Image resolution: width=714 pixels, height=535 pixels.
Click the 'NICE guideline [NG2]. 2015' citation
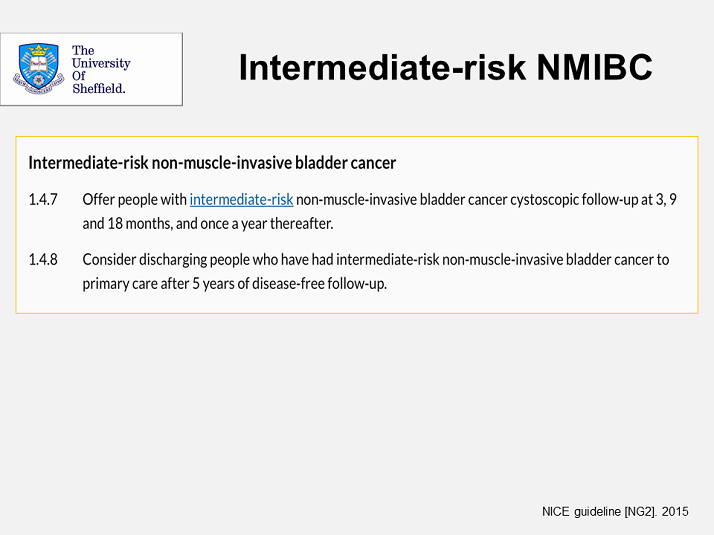[x=615, y=512]
